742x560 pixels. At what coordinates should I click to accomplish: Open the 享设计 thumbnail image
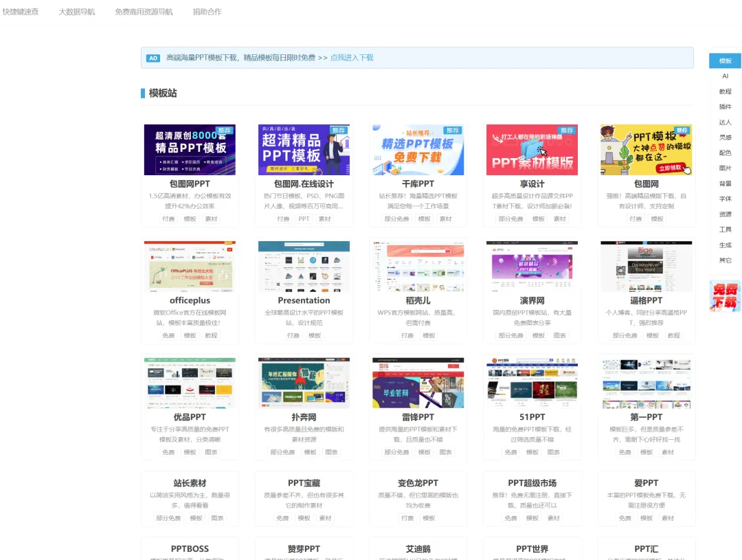coord(532,150)
